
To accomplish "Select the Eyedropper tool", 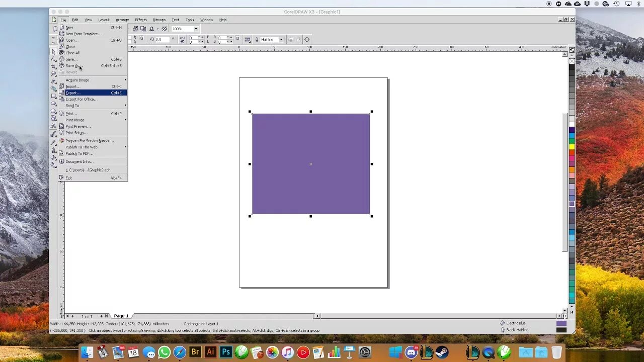I will tap(54, 143).
